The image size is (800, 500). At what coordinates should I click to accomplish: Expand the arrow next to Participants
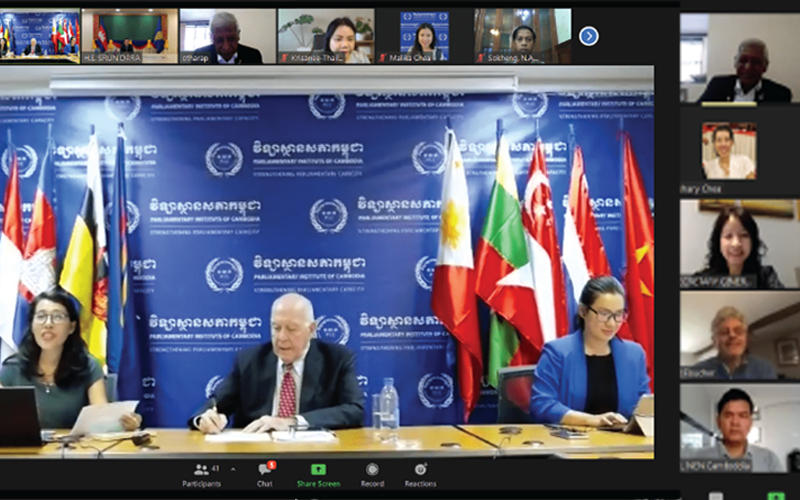click(x=233, y=469)
